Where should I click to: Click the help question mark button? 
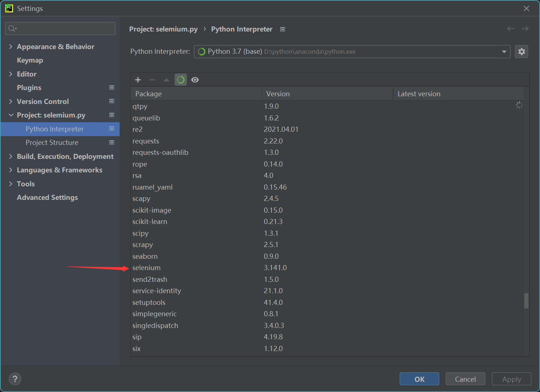pos(15,379)
